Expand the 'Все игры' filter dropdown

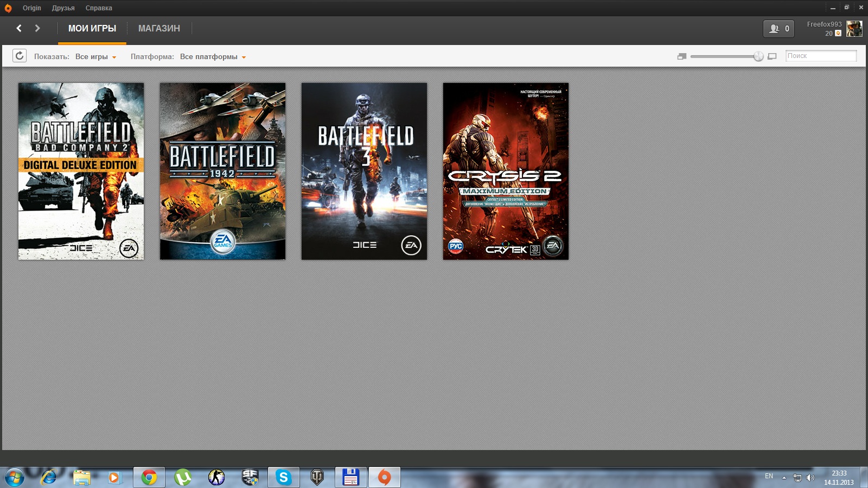point(95,57)
